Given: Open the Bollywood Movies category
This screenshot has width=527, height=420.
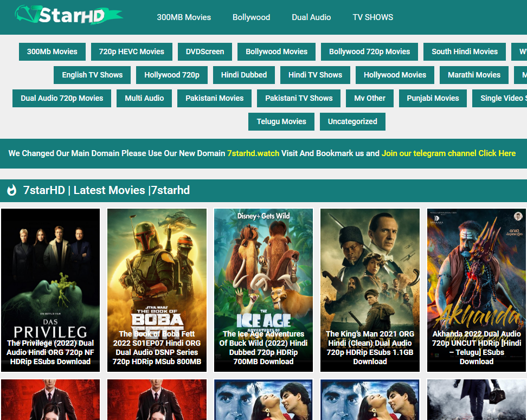Looking at the screenshot, I should pos(277,51).
